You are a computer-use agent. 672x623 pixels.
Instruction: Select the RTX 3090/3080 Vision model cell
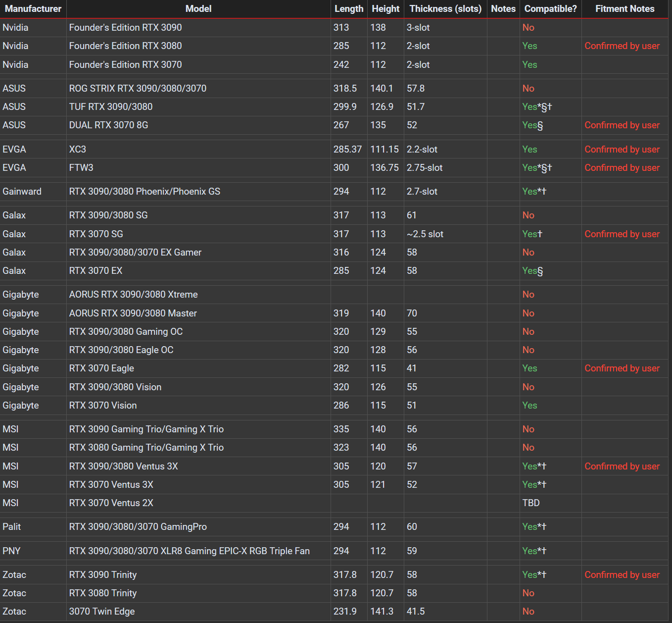(x=198, y=387)
